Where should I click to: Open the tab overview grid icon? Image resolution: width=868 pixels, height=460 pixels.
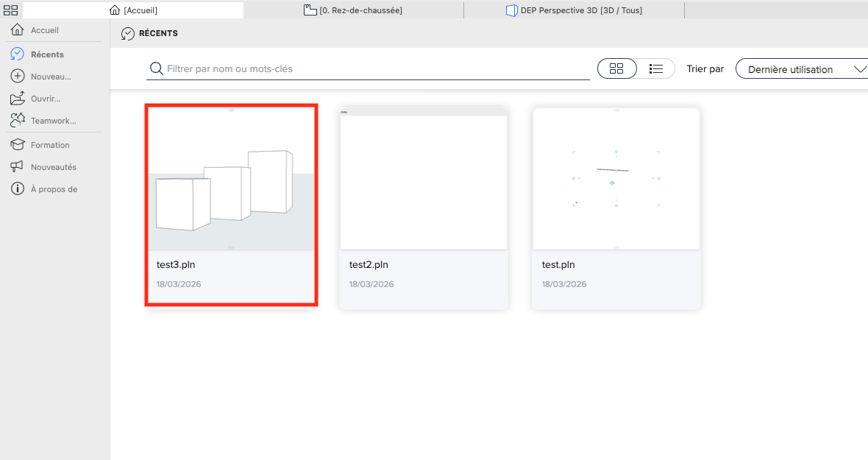(x=10, y=10)
